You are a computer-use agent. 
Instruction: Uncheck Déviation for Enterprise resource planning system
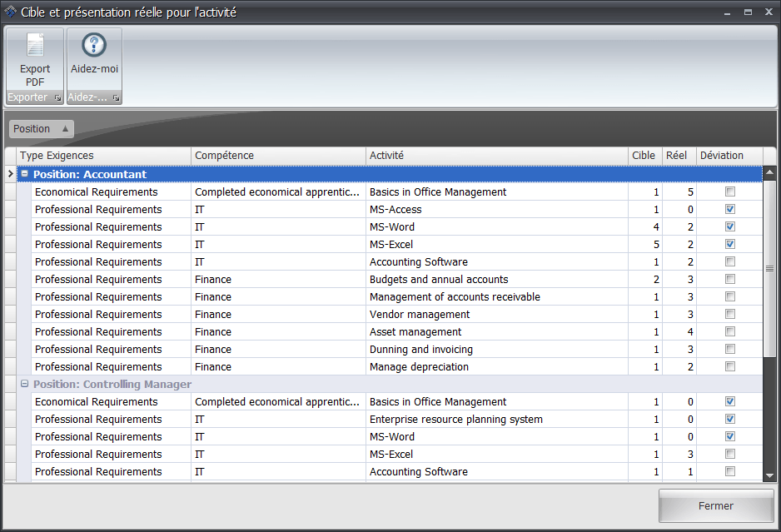click(730, 420)
